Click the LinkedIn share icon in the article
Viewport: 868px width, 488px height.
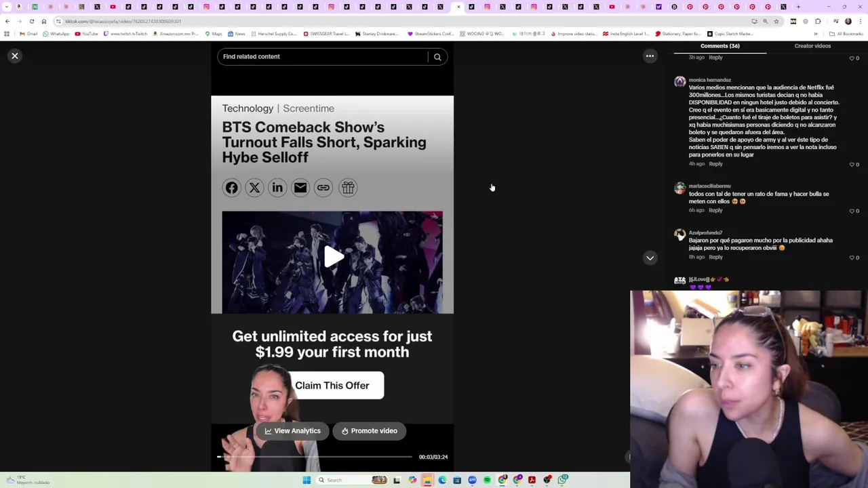pyautogui.click(x=277, y=188)
